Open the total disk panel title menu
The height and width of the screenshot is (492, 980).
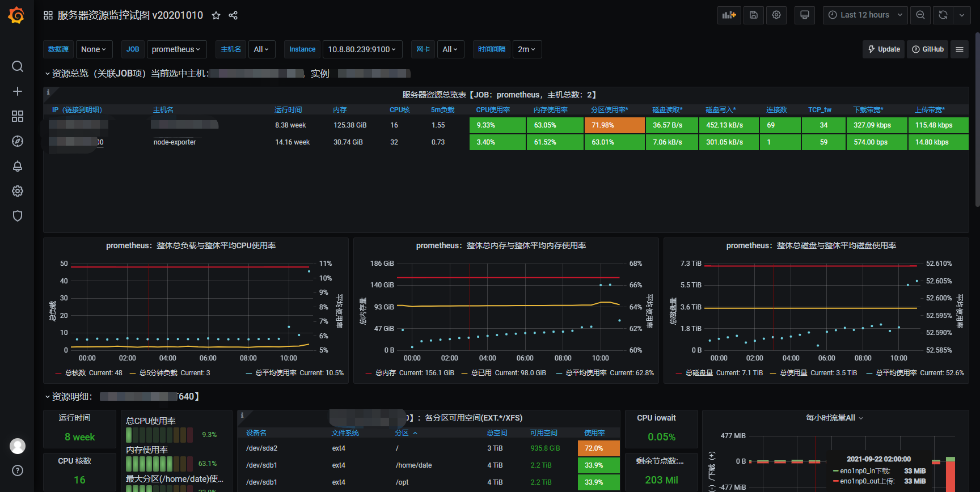coord(812,245)
